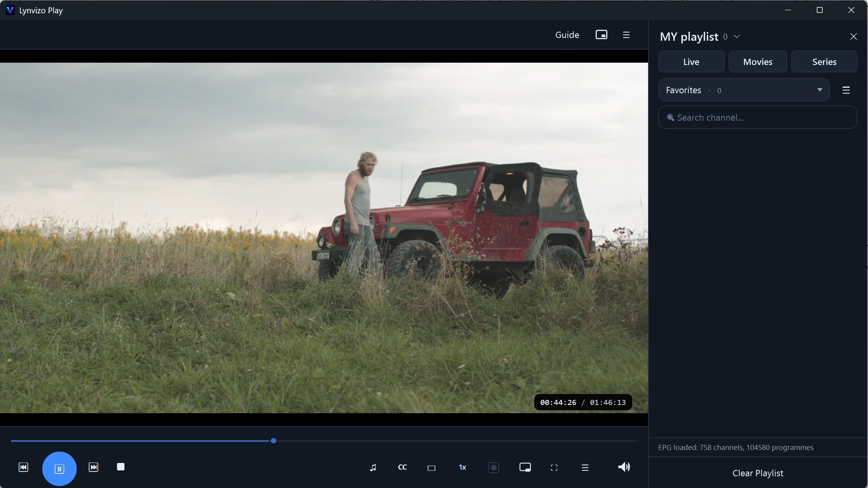
Task: Close the playlist panel
Action: (x=854, y=36)
